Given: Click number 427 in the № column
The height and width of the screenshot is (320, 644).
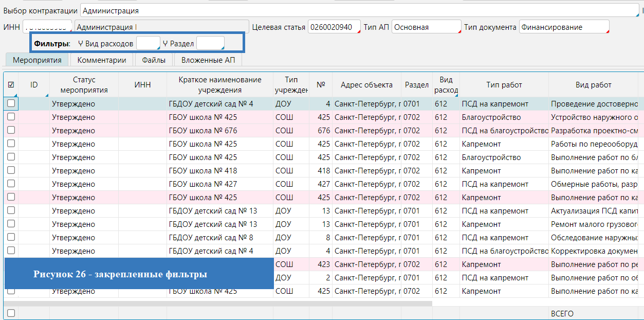Looking at the screenshot, I should pyautogui.click(x=324, y=184).
